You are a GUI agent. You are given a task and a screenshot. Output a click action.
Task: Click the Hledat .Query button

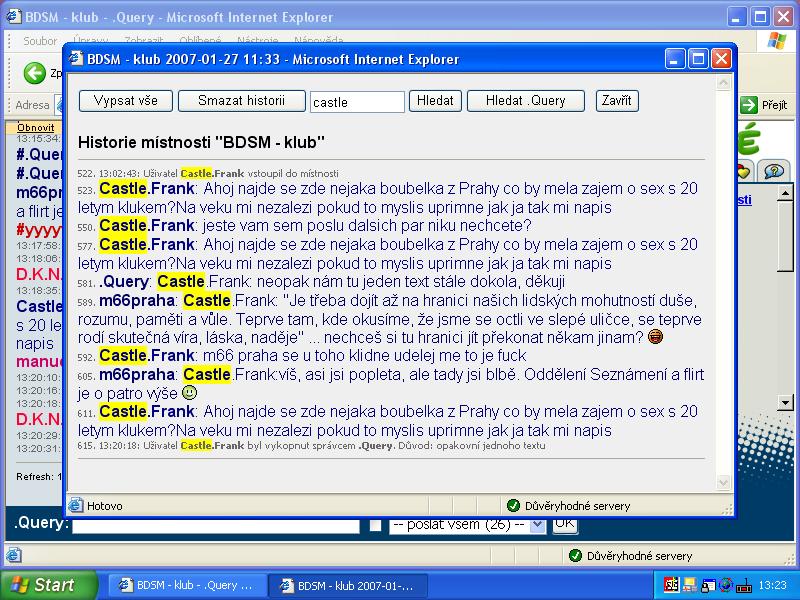[526, 101]
